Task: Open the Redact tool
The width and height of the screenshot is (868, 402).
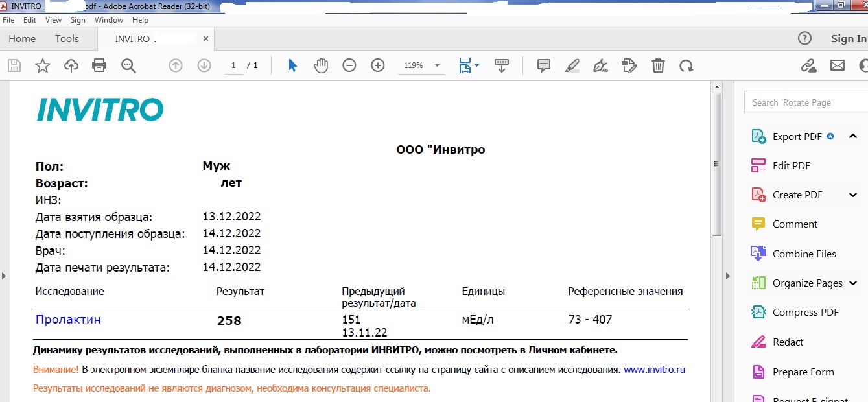Action: coord(788,342)
